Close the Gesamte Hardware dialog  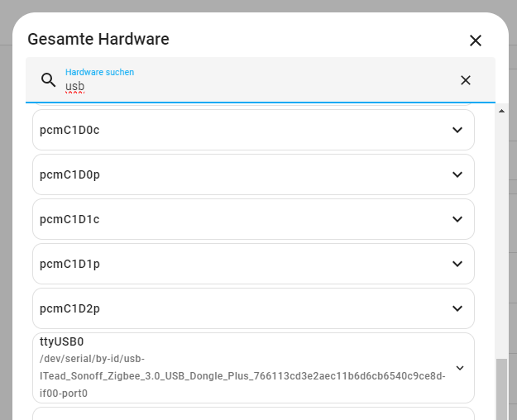pos(476,41)
